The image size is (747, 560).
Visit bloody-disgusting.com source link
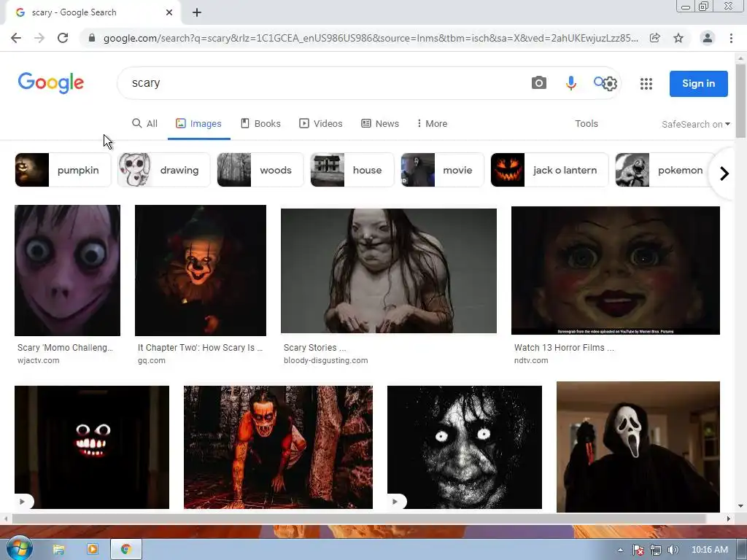click(x=326, y=360)
